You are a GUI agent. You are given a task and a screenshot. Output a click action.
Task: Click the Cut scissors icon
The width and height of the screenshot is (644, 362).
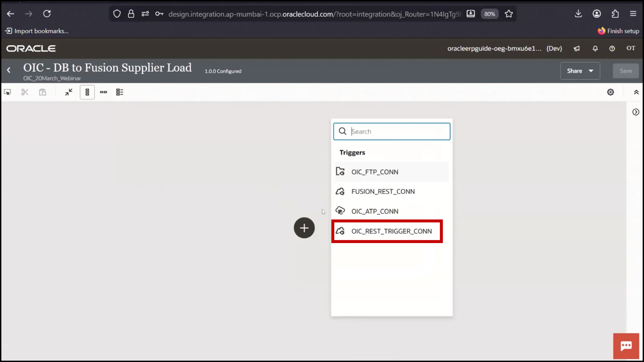pos(25,92)
